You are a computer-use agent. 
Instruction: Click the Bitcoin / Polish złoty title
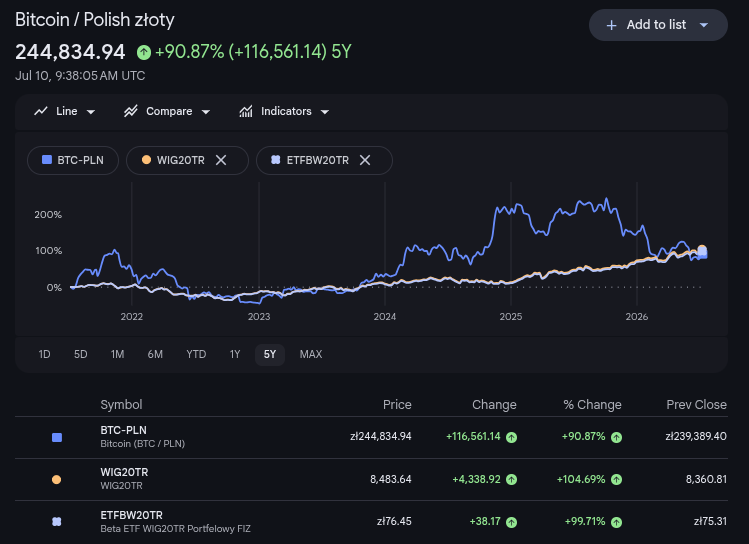point(95,20)
